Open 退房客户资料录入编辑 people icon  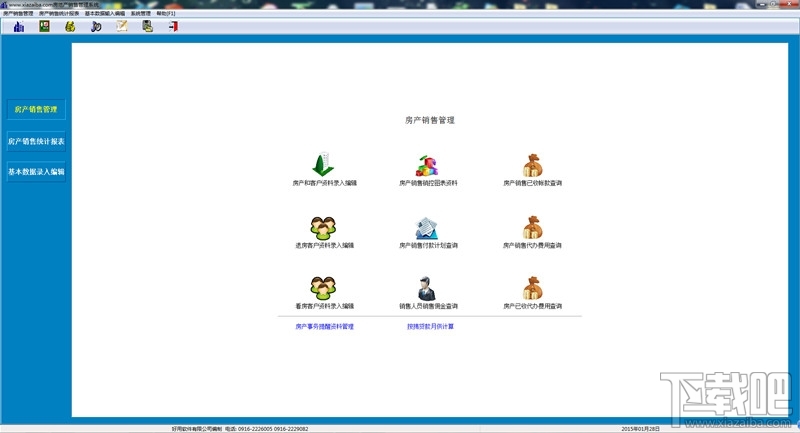(323, 228)
